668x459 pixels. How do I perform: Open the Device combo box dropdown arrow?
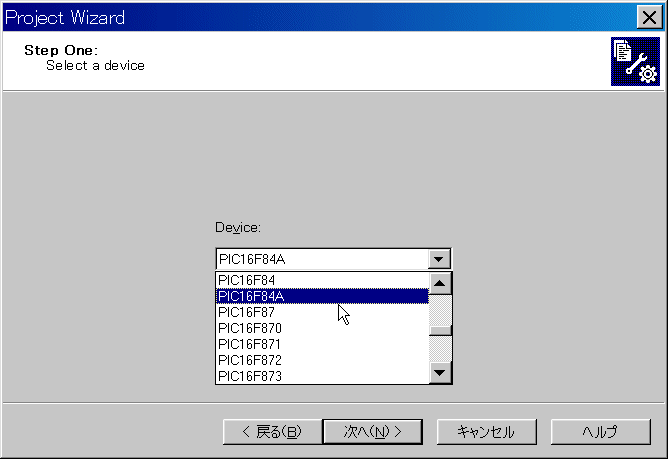click(439, 259)
